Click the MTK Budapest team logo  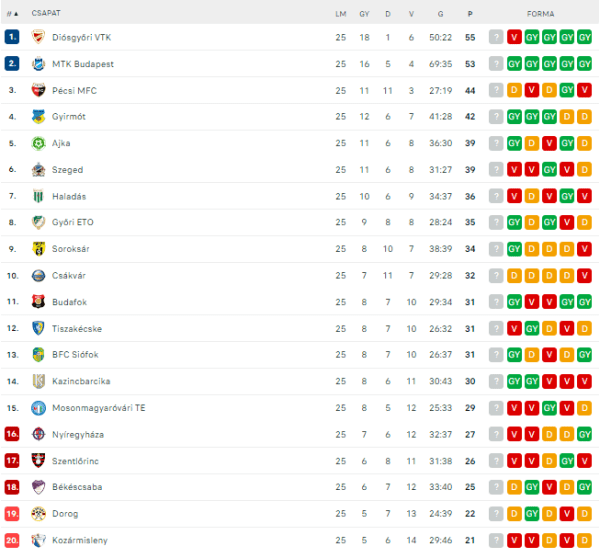pyautogui.click(x=38, y=64)
